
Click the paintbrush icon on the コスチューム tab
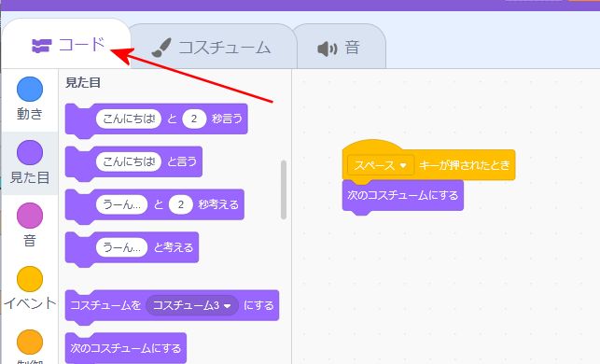tap(161, 48)
